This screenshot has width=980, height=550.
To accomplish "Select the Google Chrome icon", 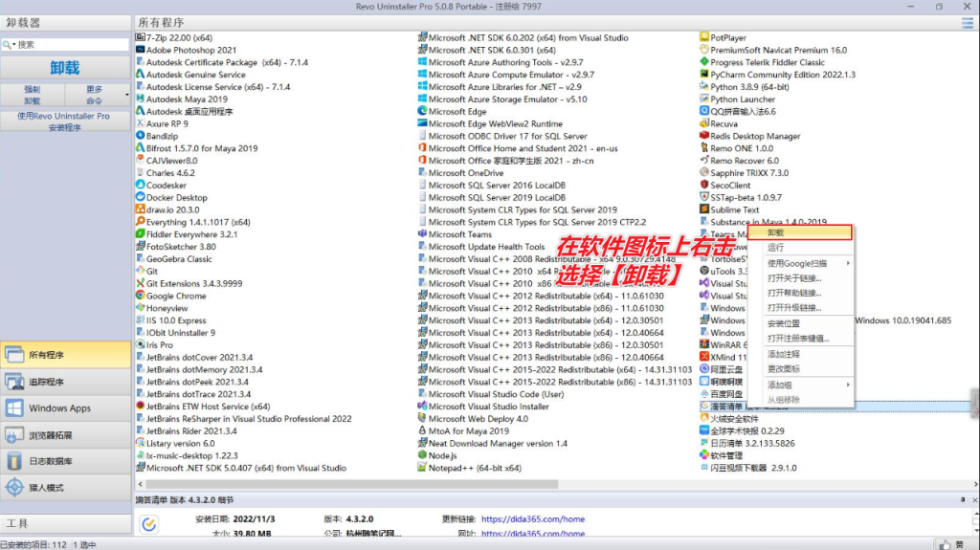I will click(141, 296).
